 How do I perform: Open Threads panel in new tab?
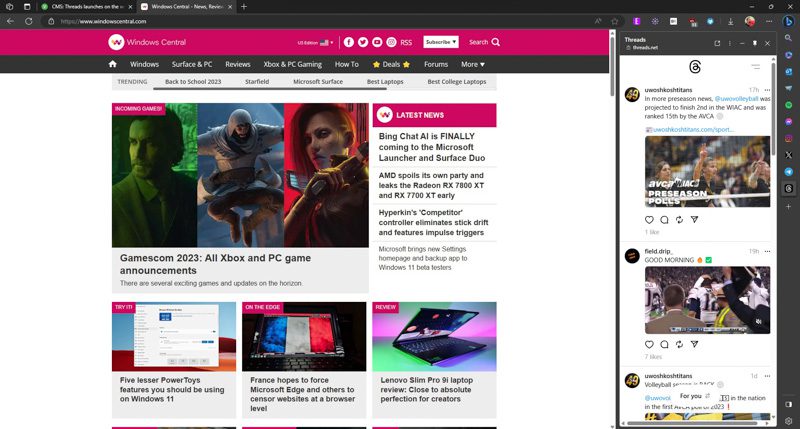(717, 43)
